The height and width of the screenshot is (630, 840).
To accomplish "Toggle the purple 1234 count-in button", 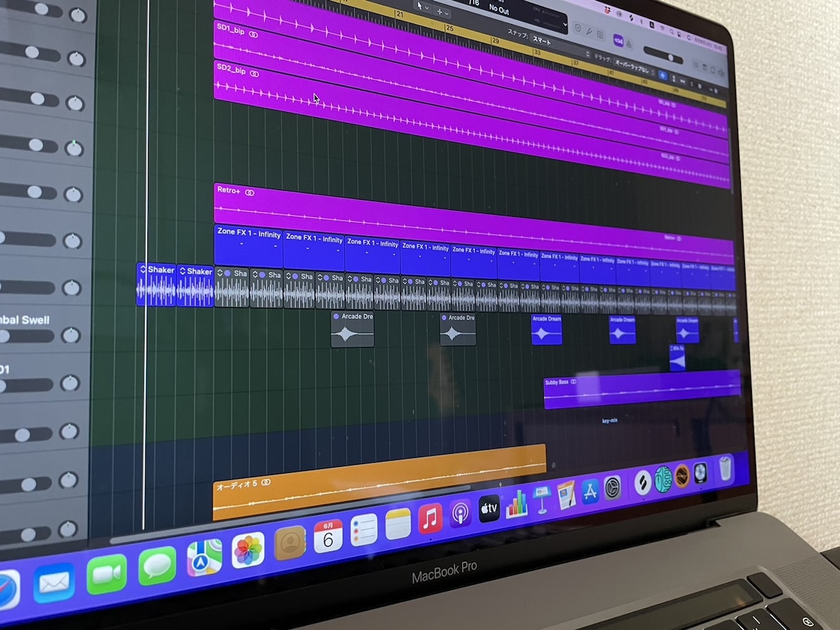I will (x=618, y=41).
